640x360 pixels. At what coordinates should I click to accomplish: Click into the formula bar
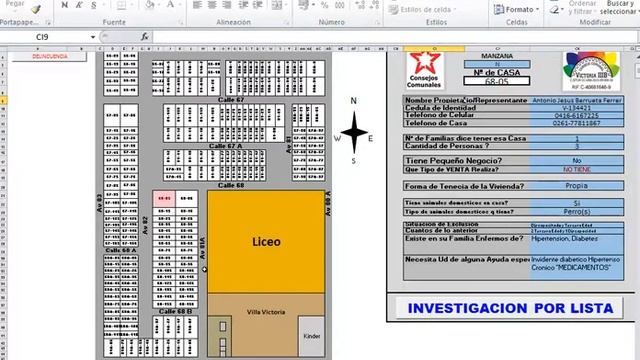[395, 37]
